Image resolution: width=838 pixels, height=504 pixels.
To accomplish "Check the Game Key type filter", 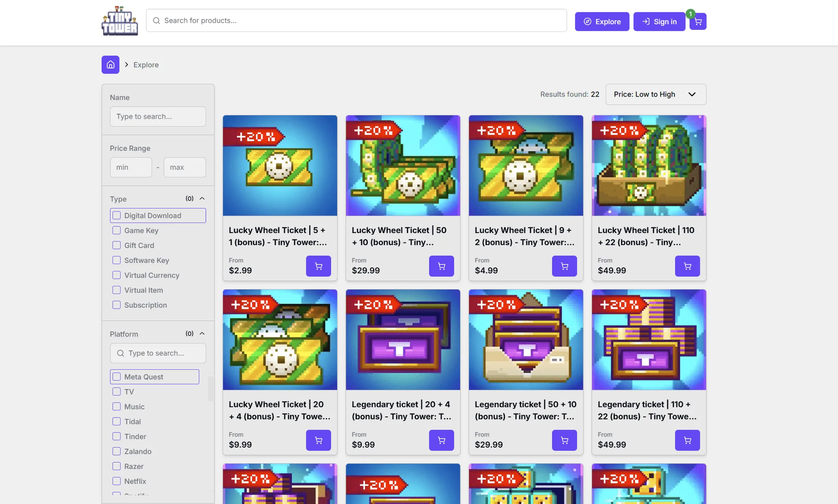I will 117,230.
